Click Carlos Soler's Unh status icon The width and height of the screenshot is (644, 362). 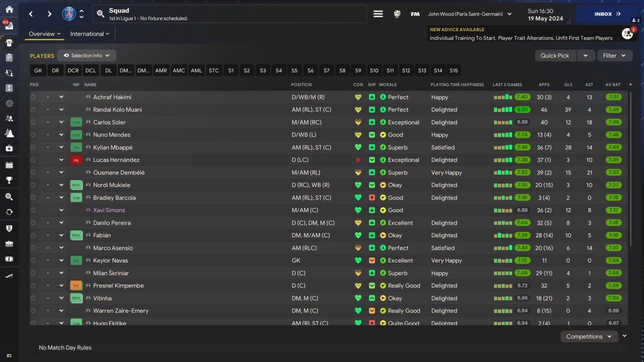tap(76, 122)
